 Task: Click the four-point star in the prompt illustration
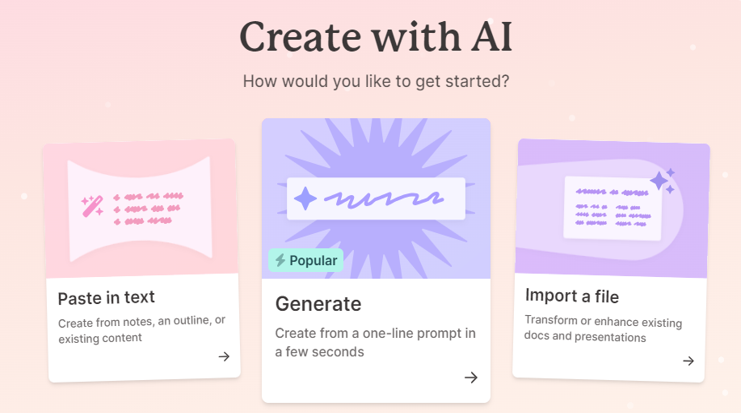click(x=305, y=198)
